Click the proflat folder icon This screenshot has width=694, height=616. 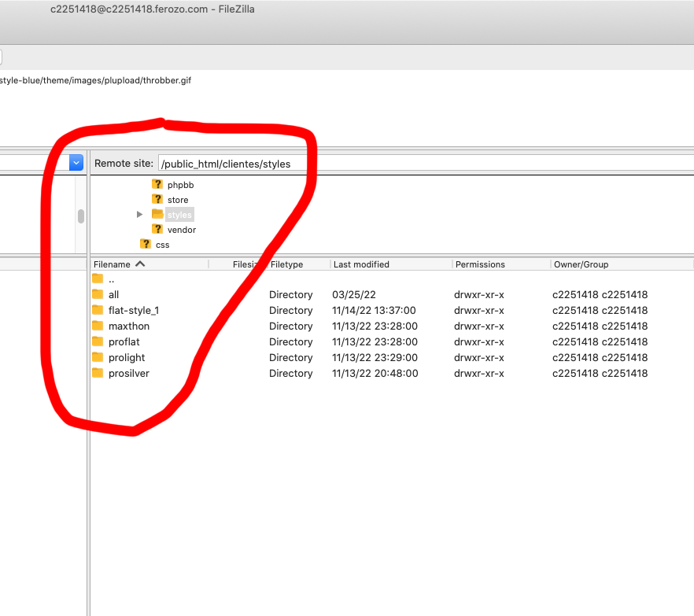point(98,341)
